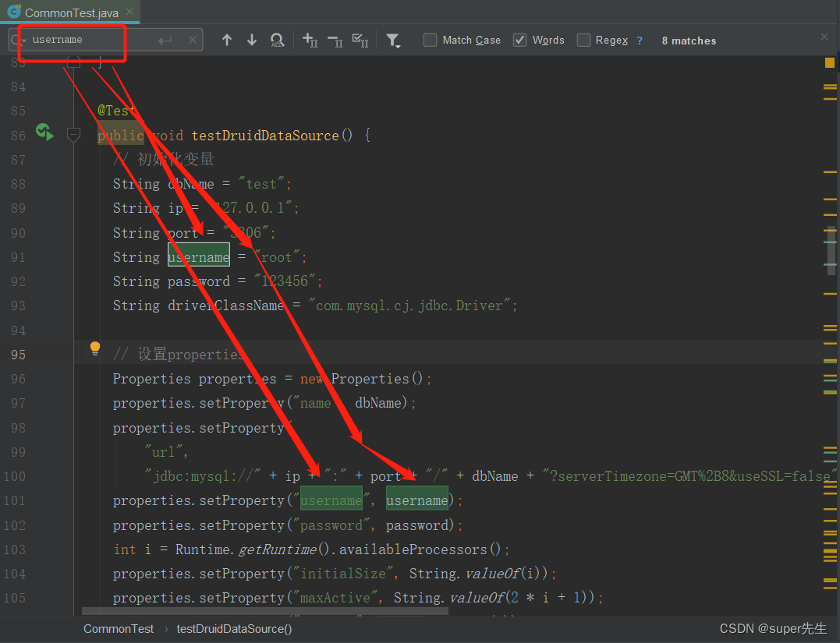Click the dbName variable declaration
The width and height of the screenshot is (840, 643).
[x=191, y=184]
